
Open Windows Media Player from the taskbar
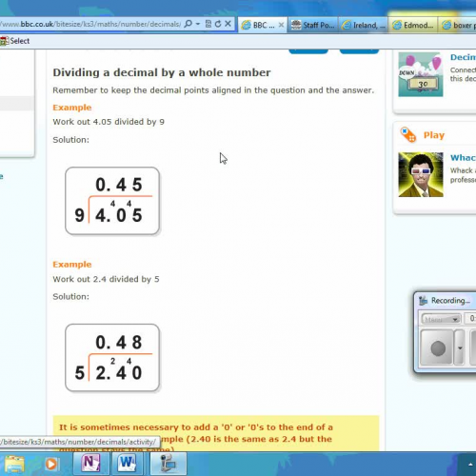coord(51,465)
